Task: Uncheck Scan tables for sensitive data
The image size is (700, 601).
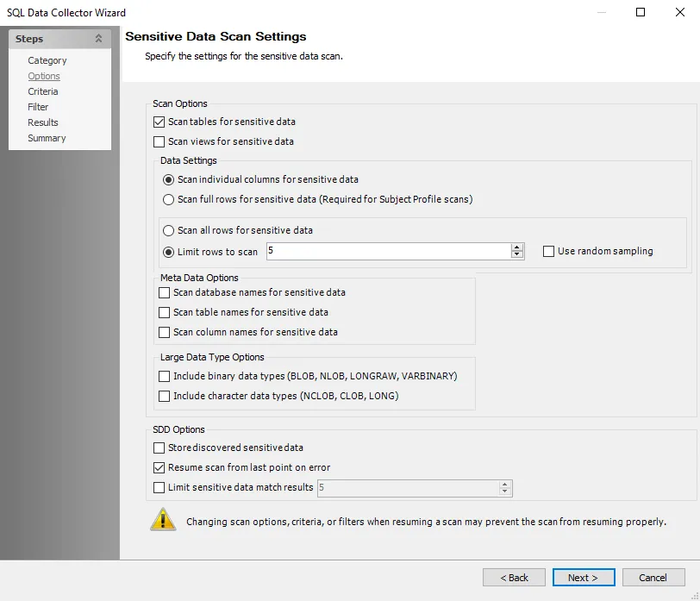Action: [159, 122]
